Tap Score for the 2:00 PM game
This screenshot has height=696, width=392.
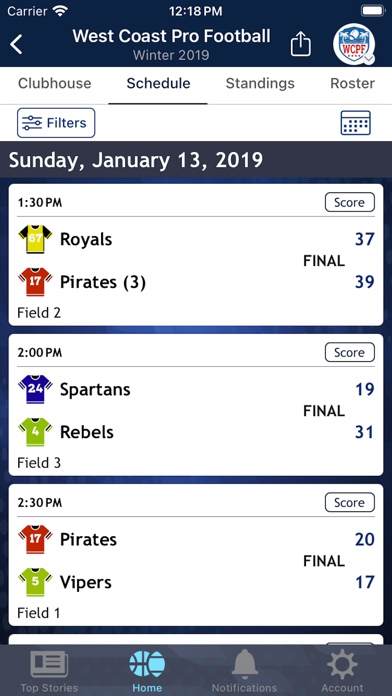click(350, 352)
